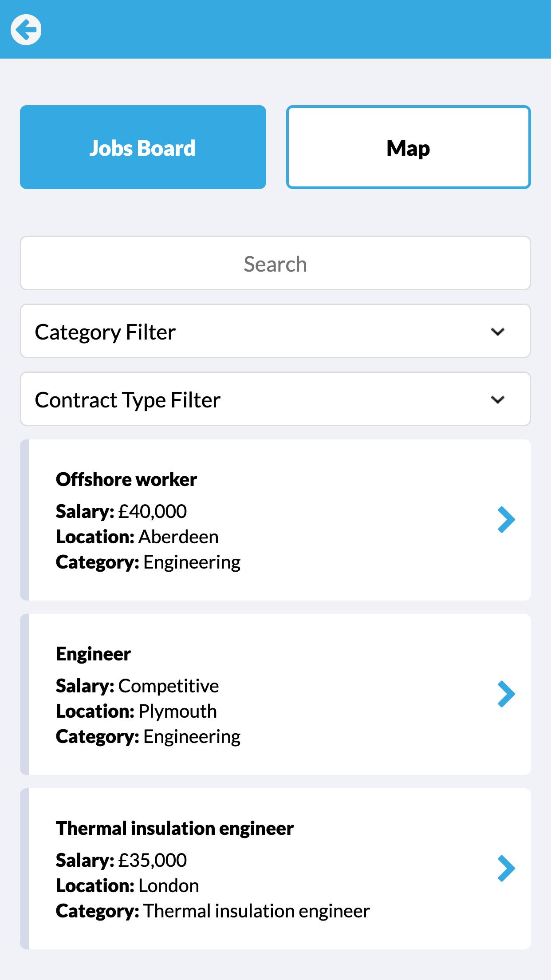
Task: Open the London job listing card
Action: click(275, 869)
